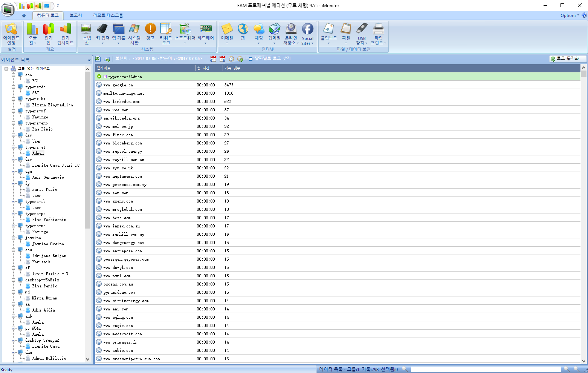Click the 오늘 일 (Today) chart icon
This screenshot has width=588, height=373.
[33, 34]
